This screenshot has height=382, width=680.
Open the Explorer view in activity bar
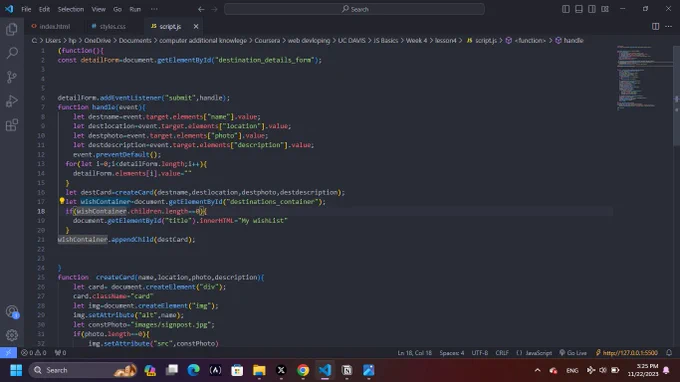click(12, 29)
